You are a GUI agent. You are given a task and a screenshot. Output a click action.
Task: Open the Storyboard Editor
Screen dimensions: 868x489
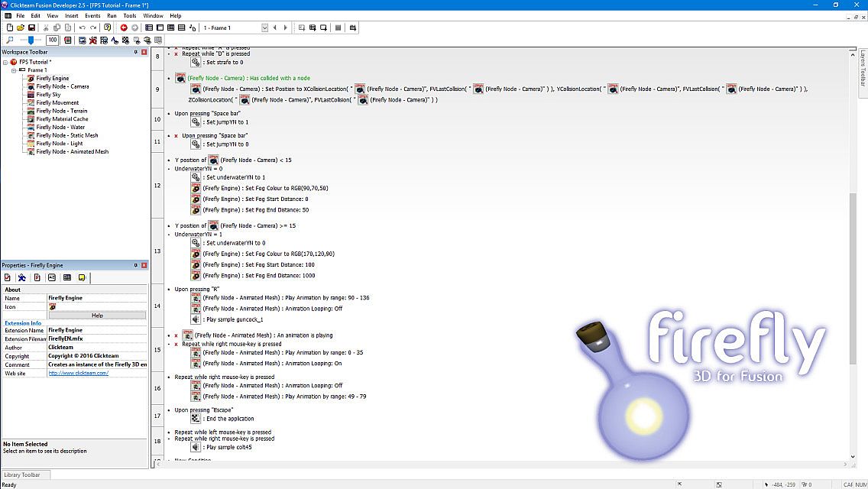pyautogui.click(x=149, y=28)
